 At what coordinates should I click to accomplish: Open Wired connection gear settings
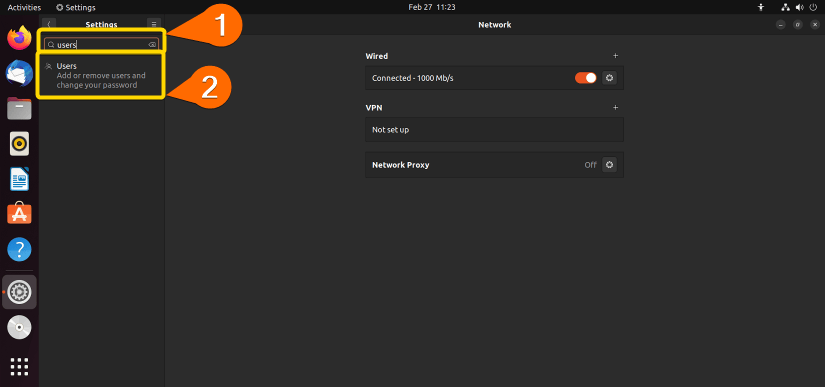tap(609, 78)
